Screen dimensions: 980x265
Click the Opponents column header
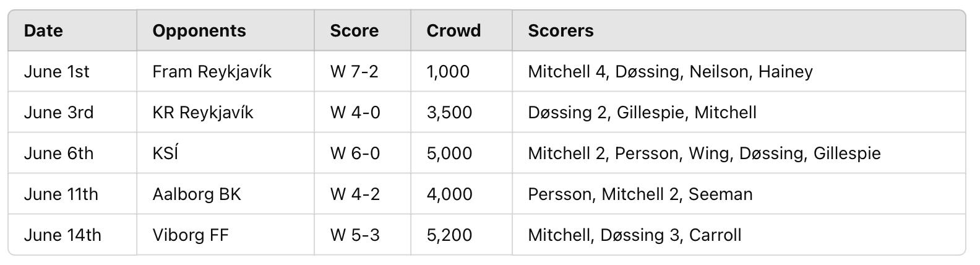point(199,31)
